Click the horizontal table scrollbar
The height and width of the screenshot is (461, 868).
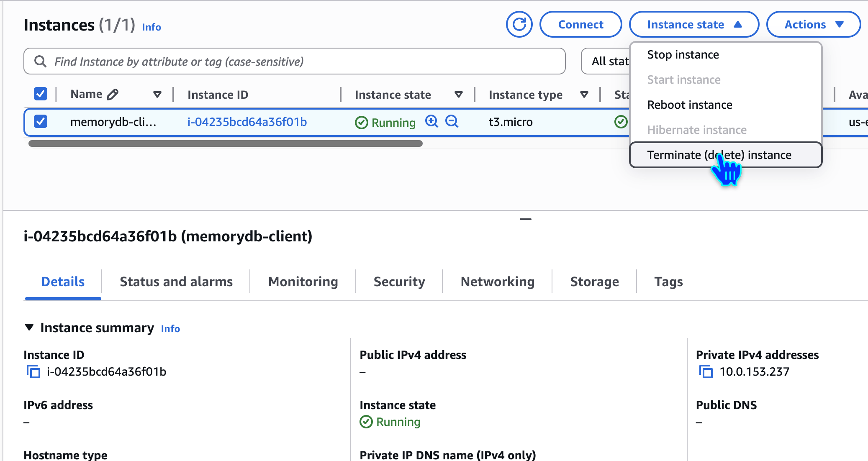225,143
